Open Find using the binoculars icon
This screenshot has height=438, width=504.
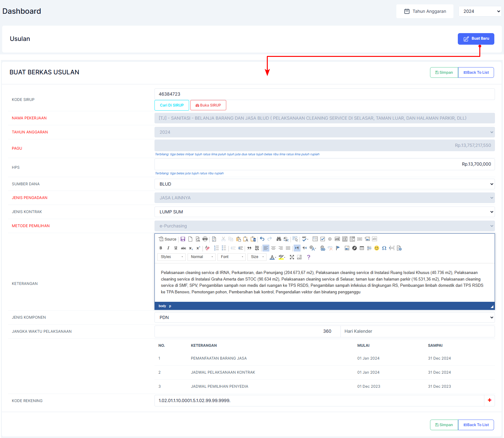point(279,239)
